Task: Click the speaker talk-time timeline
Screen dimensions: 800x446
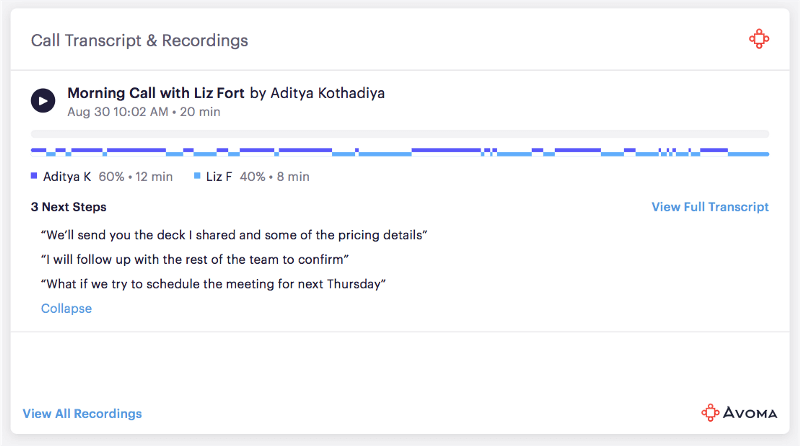Action: tap(400, 152)
